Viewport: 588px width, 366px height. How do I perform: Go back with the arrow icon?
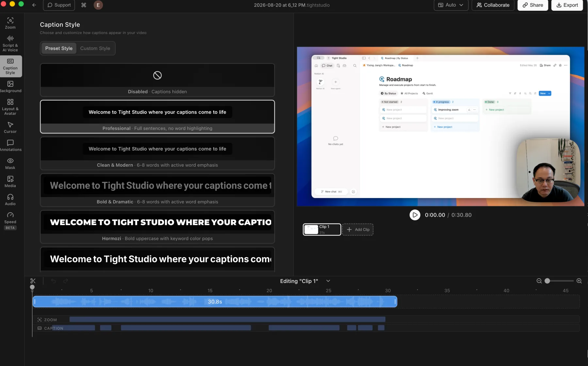pos(34,5)
